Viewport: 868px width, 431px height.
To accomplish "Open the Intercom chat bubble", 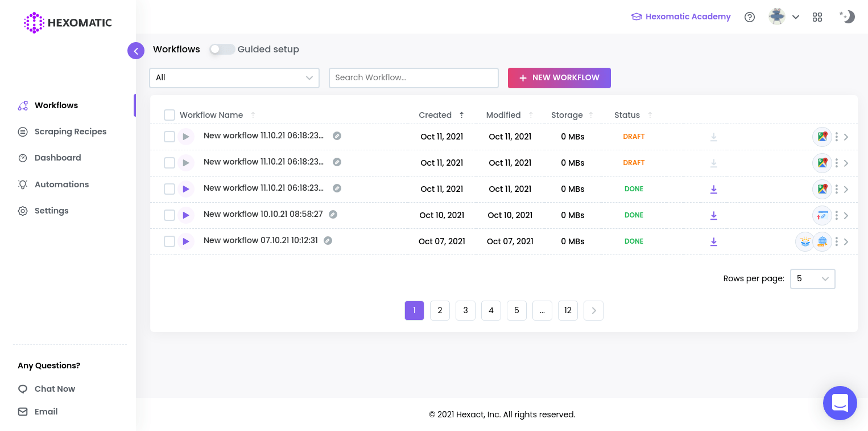I will (840, 403).
